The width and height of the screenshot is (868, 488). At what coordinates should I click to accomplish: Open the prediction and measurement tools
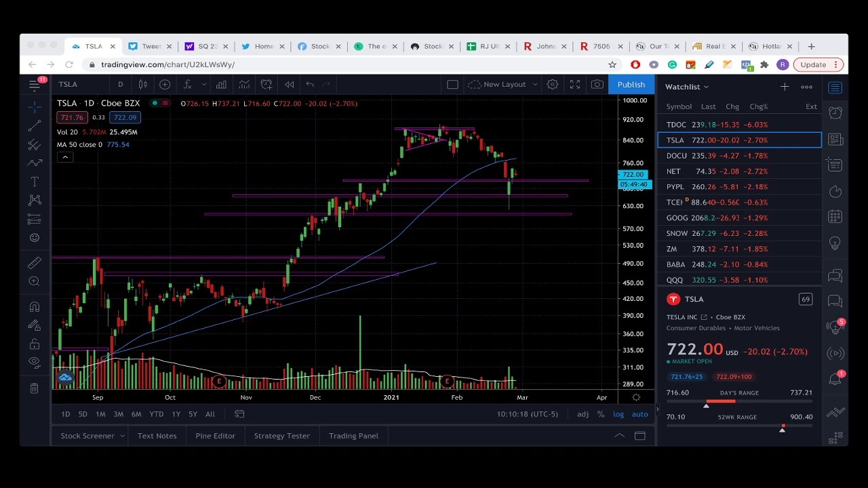click(34, 219)
